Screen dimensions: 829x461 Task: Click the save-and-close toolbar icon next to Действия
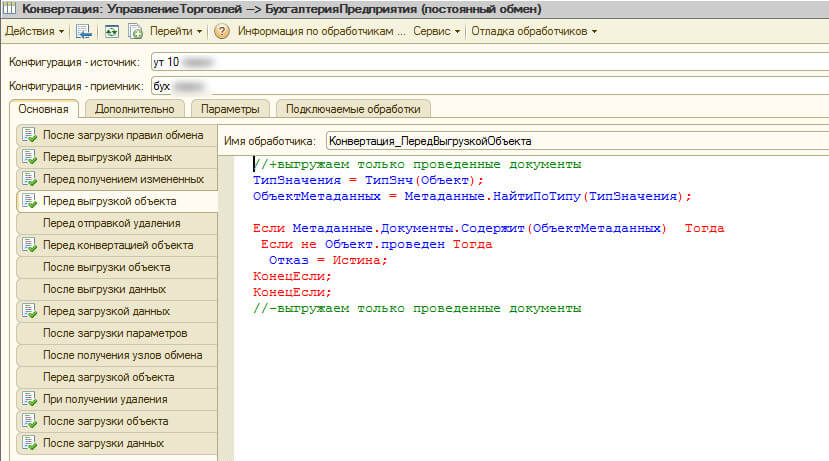pyautogui.click(x=84, y=31)
